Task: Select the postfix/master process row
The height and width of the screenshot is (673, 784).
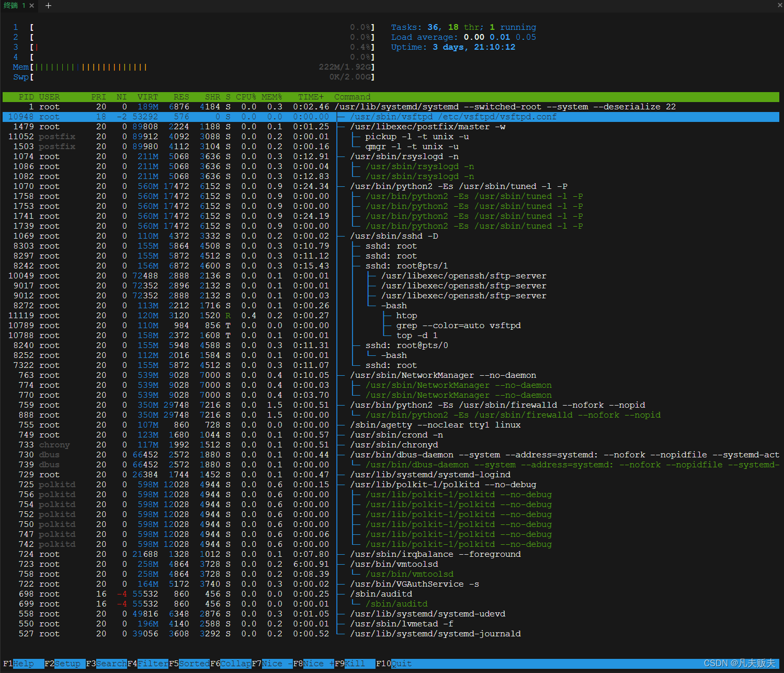Action: tap(391, 127)
